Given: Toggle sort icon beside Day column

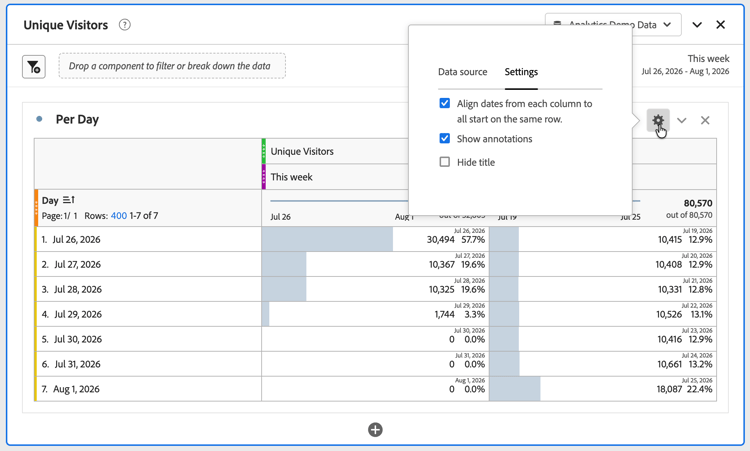Looking at the screenshot, I should click(69, 200).
